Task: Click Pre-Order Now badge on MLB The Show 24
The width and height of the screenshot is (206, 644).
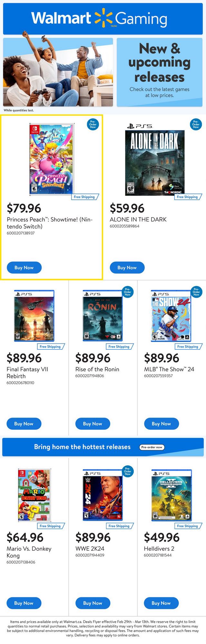Action: pyautogui.click(x=196, y=292)
